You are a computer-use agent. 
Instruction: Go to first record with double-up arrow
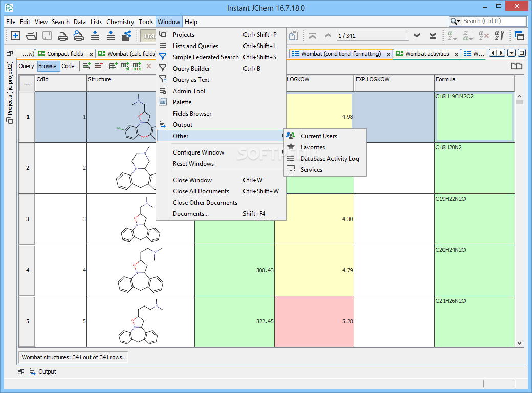[313, 36]
